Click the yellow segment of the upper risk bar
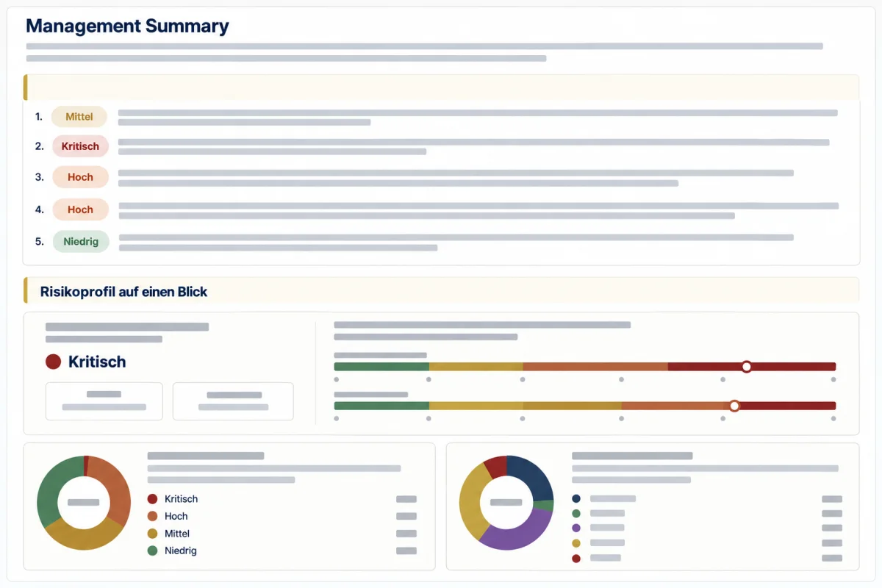This screenshot has height=588, width=882. click(476, 366)
